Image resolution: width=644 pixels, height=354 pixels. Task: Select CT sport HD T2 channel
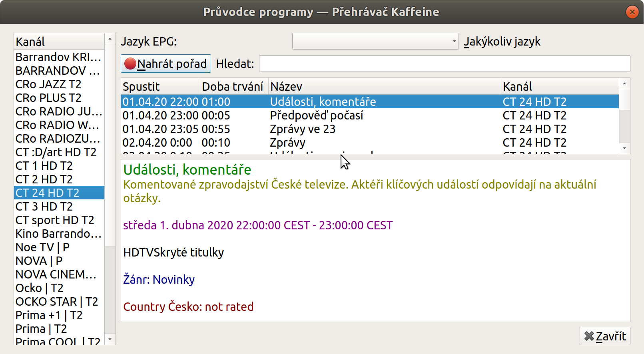pyautogui.click(x=59, y=220)
